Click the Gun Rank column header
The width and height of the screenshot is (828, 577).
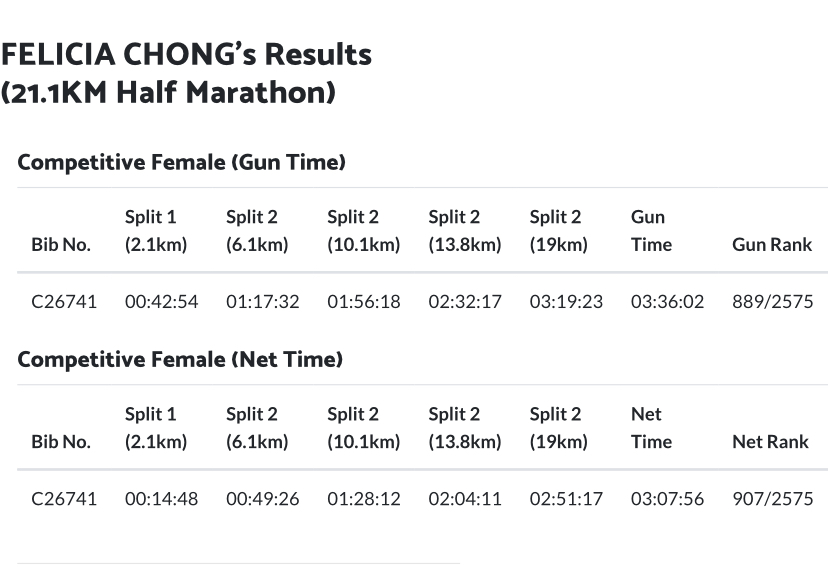[x=772, y=244]
